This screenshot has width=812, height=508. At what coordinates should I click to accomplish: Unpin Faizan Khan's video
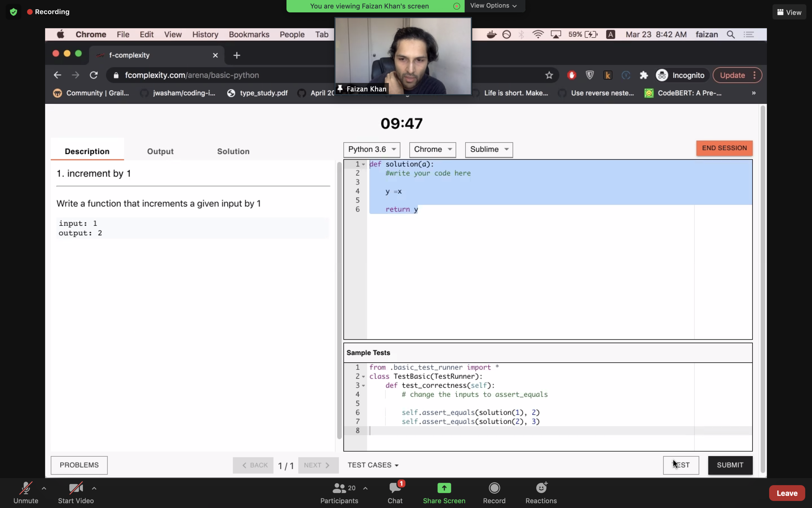[340, 89]
